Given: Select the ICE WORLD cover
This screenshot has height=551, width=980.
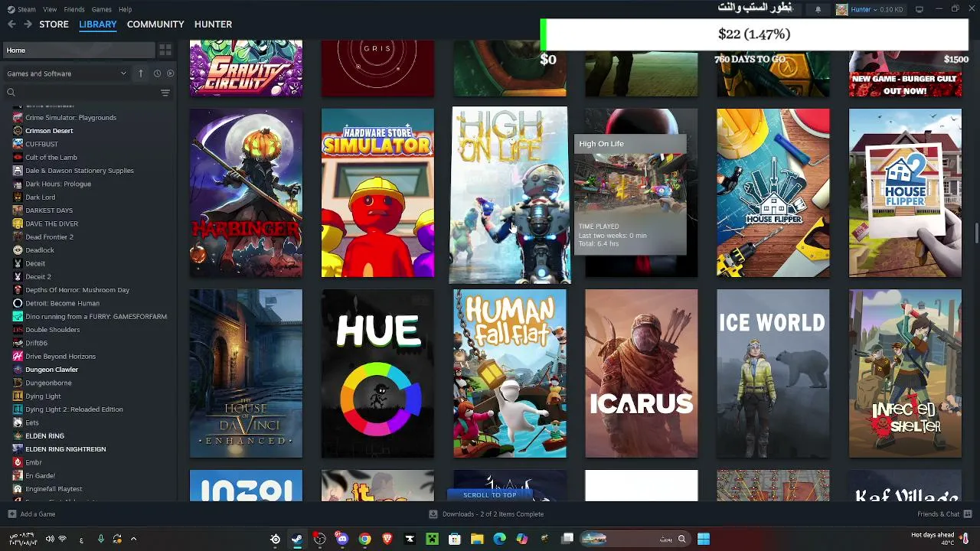Looking at the screenshot, I should click(x=773, y=373).
